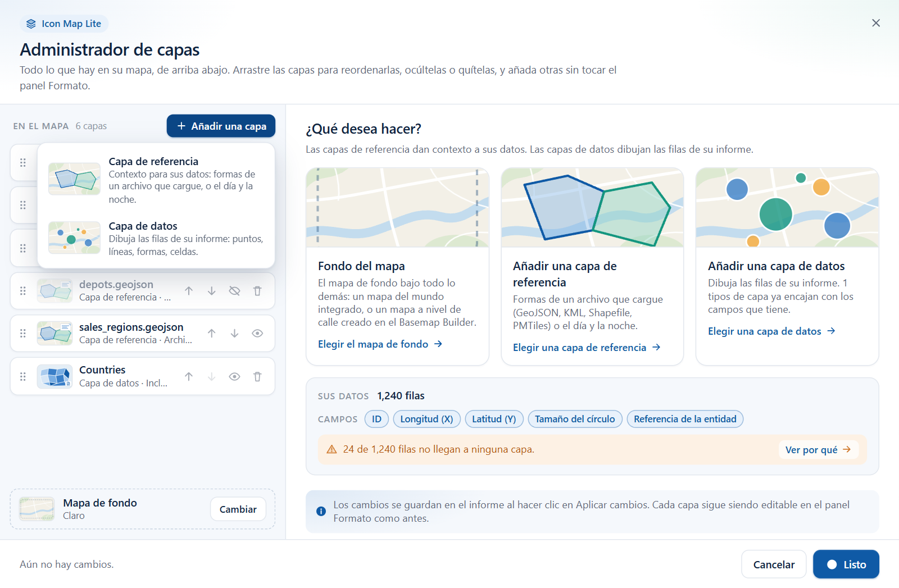Screen dimensions: 899x588
Task: Click the Mapa de fondo thumbnail
Action: [37, 509]
